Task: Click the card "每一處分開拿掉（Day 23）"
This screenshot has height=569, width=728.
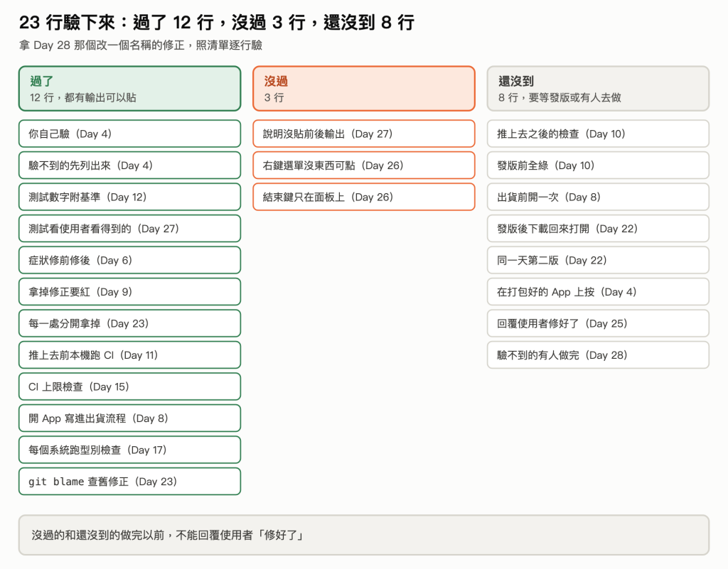Action: coord(130,323)
